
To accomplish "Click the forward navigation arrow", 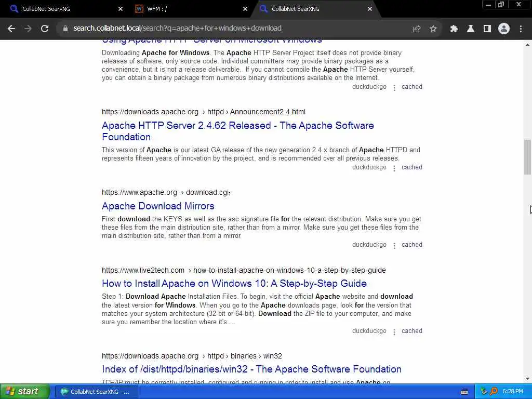I will tap(28, 29).
